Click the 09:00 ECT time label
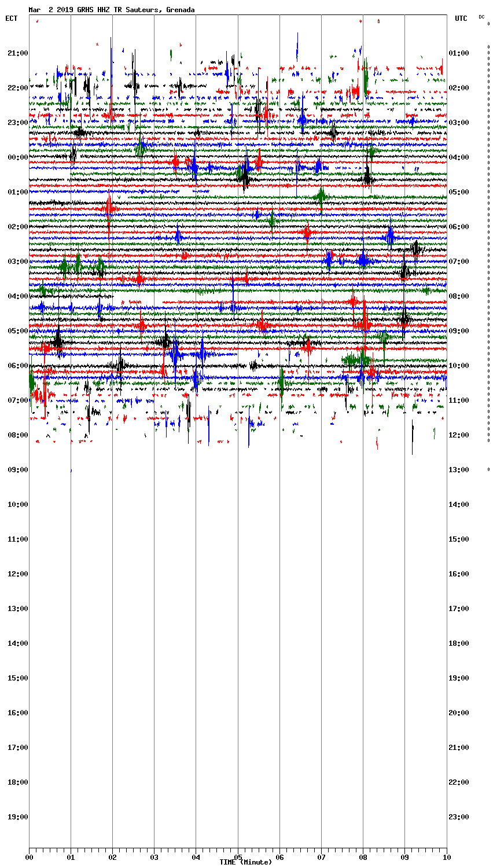The height and width of the screenshot is (868, 493). click(x=17, y=470)
